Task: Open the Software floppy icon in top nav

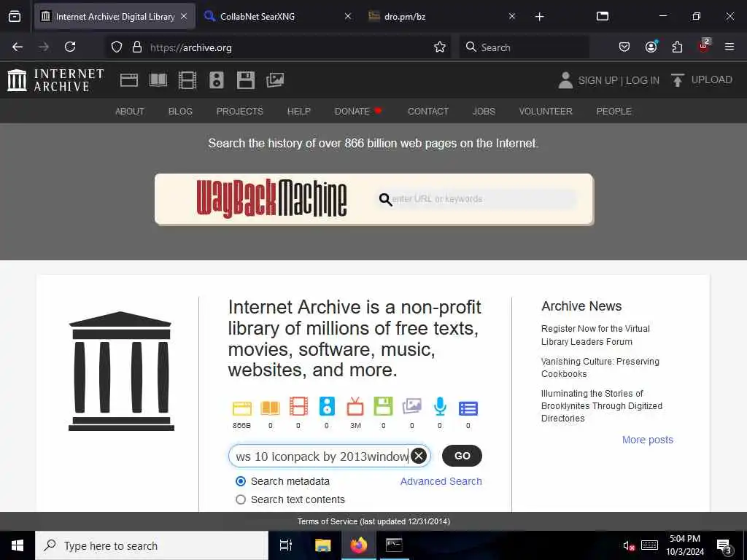Action: (x=246, y=80)
